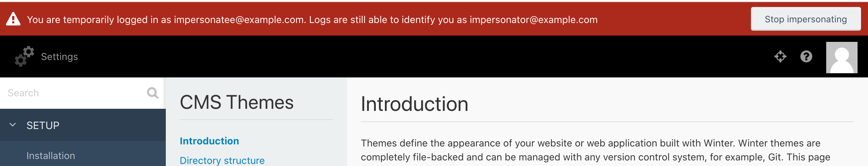Open the Directory structure link
Image resolution: width=868 pixels, height=166 pixels.
[222, 160]
